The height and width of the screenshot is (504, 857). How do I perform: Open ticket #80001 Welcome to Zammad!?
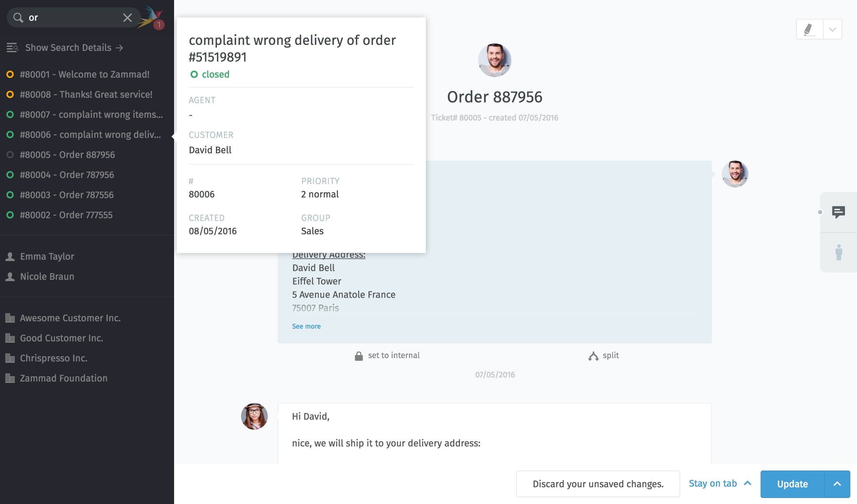(84, 75)
